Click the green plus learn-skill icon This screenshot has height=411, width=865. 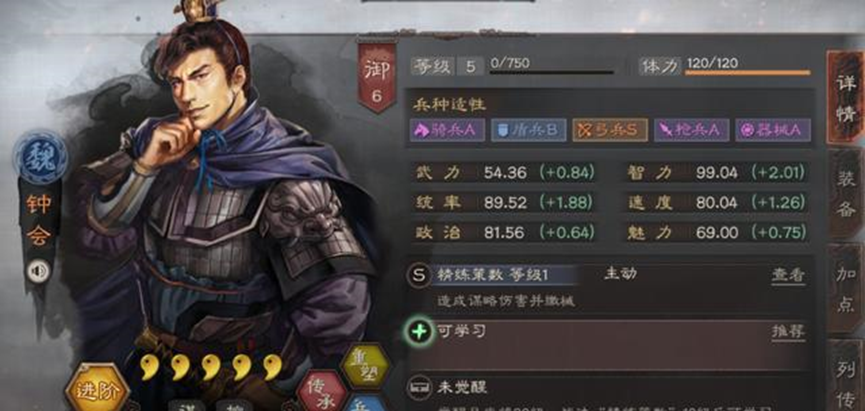pyautogui.click(x=420, y=332)
